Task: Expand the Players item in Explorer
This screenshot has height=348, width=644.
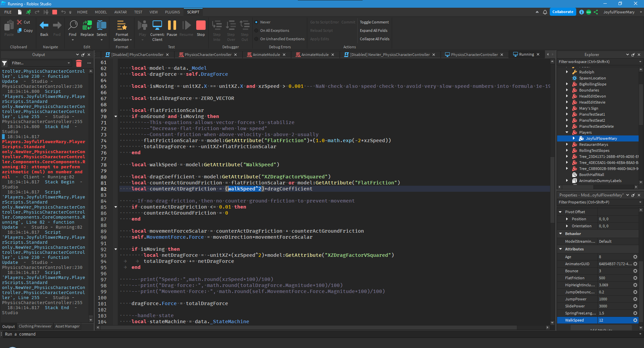Action: [x=567, y=132]
